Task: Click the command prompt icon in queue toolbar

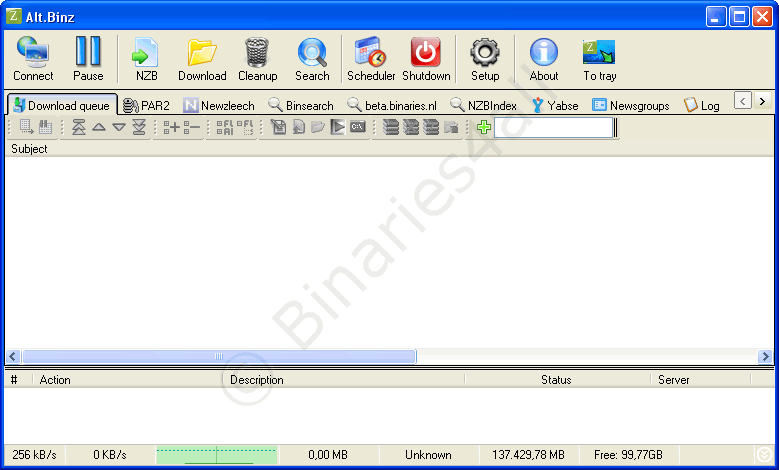Action: (358, 127)
